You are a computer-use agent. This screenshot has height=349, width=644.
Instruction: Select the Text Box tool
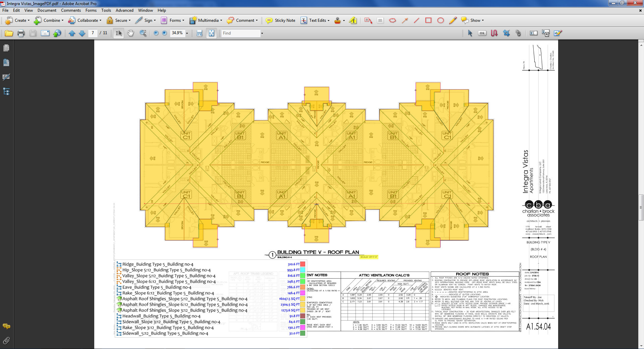point(380,20)
